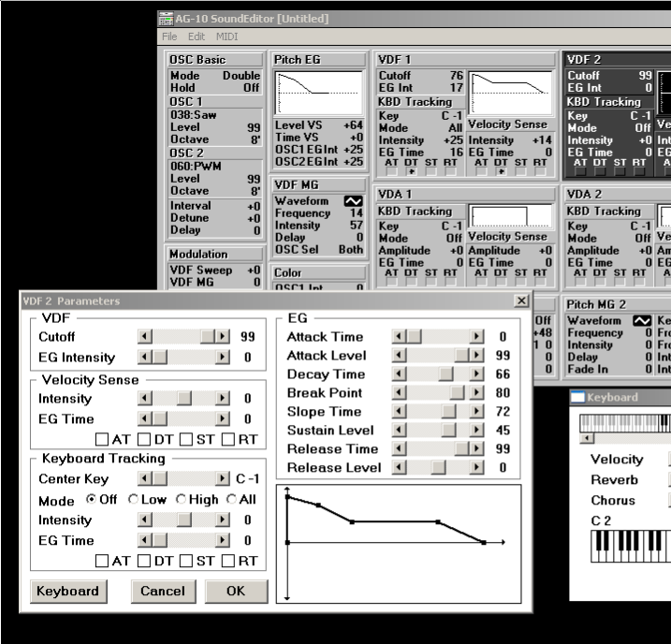Click VDF MG OSC Sel value Both

351,249
